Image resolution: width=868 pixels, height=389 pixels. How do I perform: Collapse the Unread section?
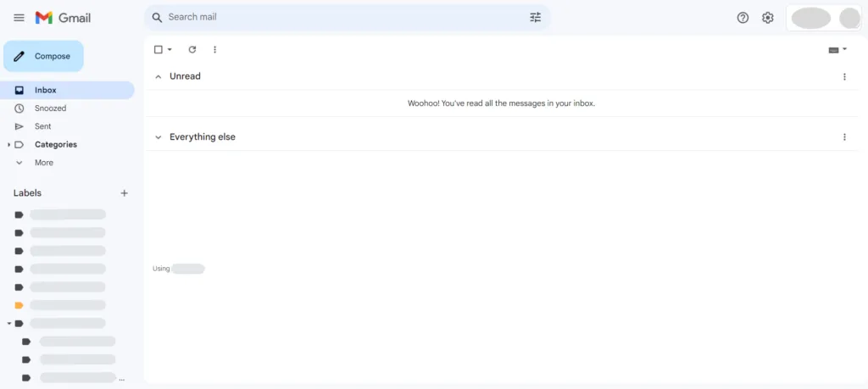[159, 76]
